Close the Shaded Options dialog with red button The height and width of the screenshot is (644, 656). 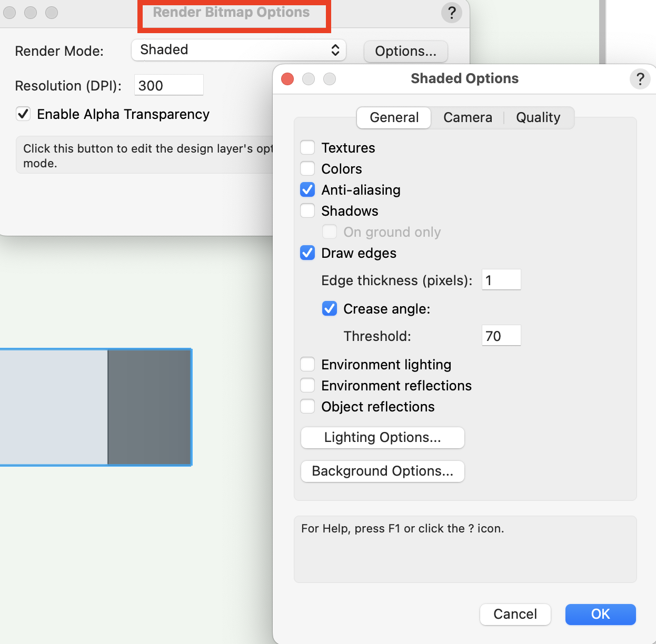[x=287, y=79]
